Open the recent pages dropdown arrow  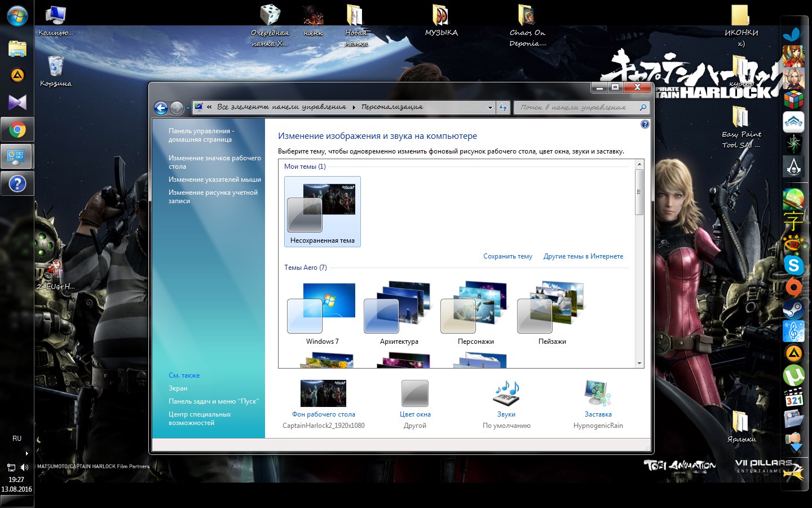[188, 108]
